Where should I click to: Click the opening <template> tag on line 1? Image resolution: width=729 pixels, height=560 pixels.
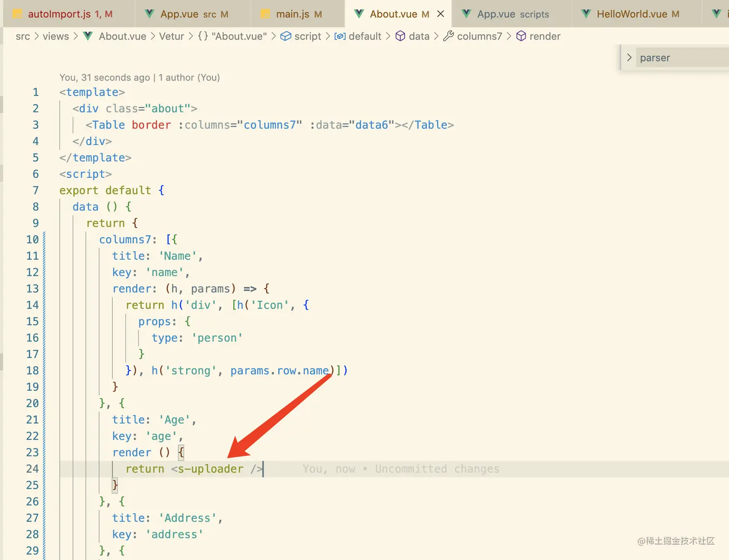92,92
